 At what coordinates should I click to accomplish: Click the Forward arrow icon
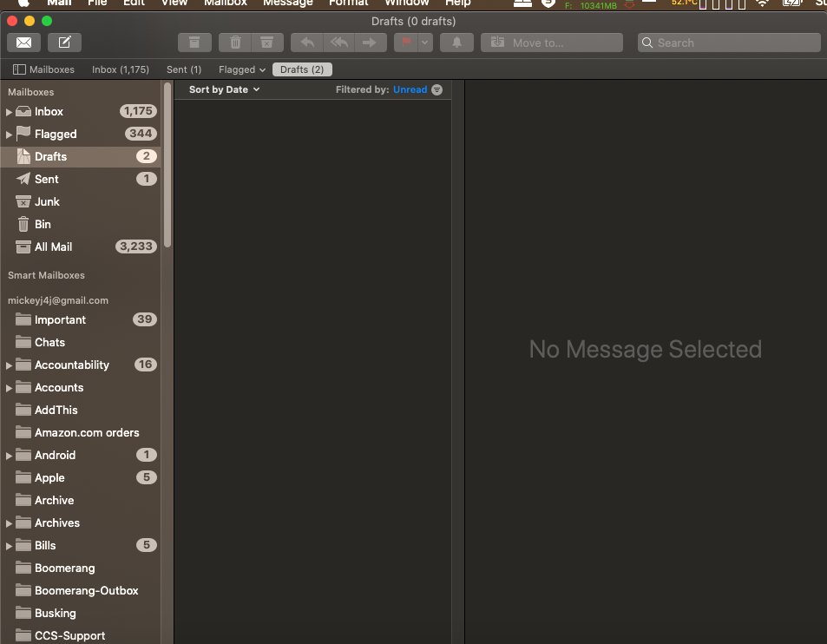(x=371, y=43)
